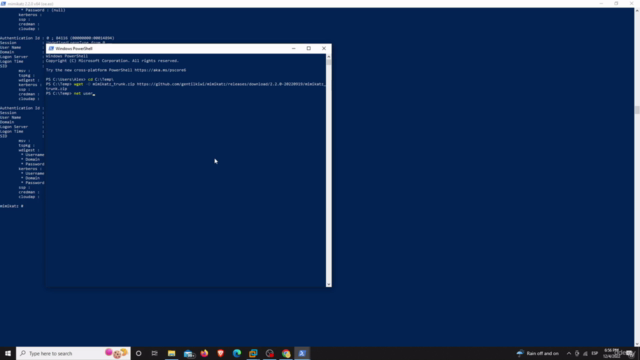Viewport: 640px width, 360px height.
Task: Open the clock-with-red-dot taskbar app
Action: (269, 353)
